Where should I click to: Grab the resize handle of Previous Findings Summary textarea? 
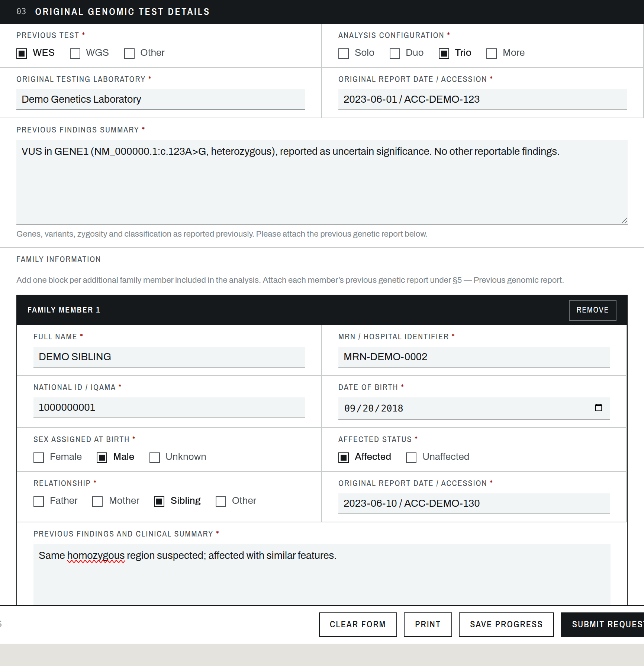point(624,221)
